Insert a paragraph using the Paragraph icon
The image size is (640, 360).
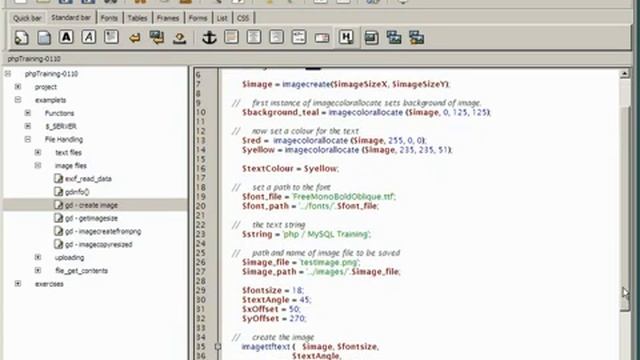point(111,37)
